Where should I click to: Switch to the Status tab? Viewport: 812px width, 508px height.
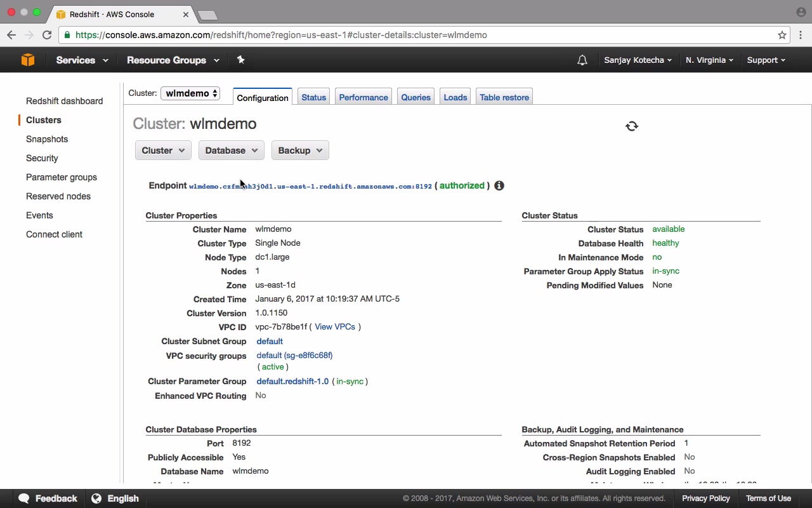(313, 97)
